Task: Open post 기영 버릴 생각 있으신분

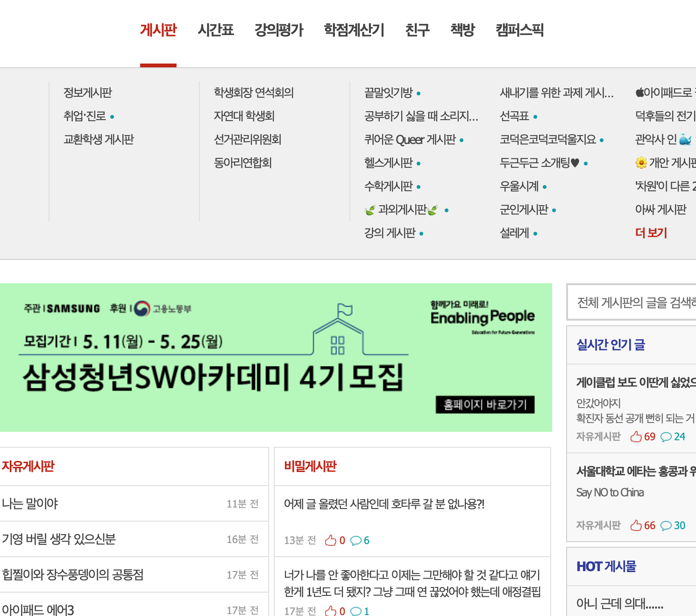Action: pyautogui.click(x=134, y=539)
